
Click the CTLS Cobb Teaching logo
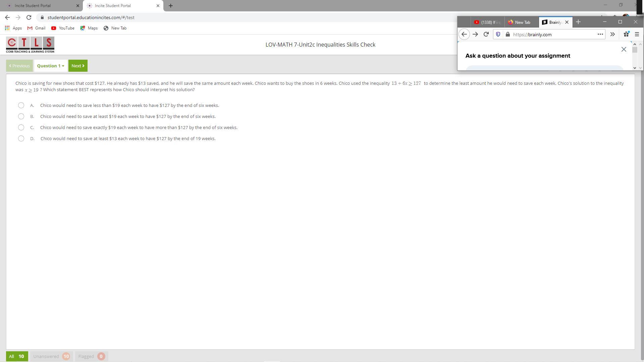[30, 45]
